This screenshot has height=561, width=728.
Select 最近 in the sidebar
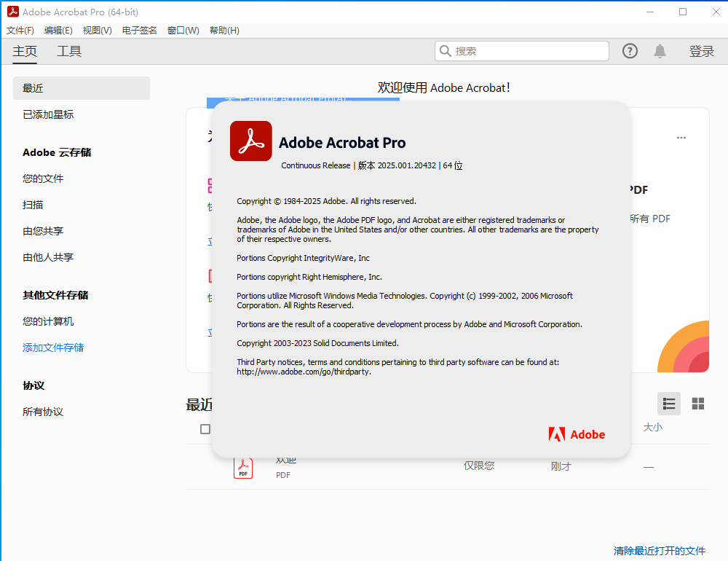tap(82, 88)
